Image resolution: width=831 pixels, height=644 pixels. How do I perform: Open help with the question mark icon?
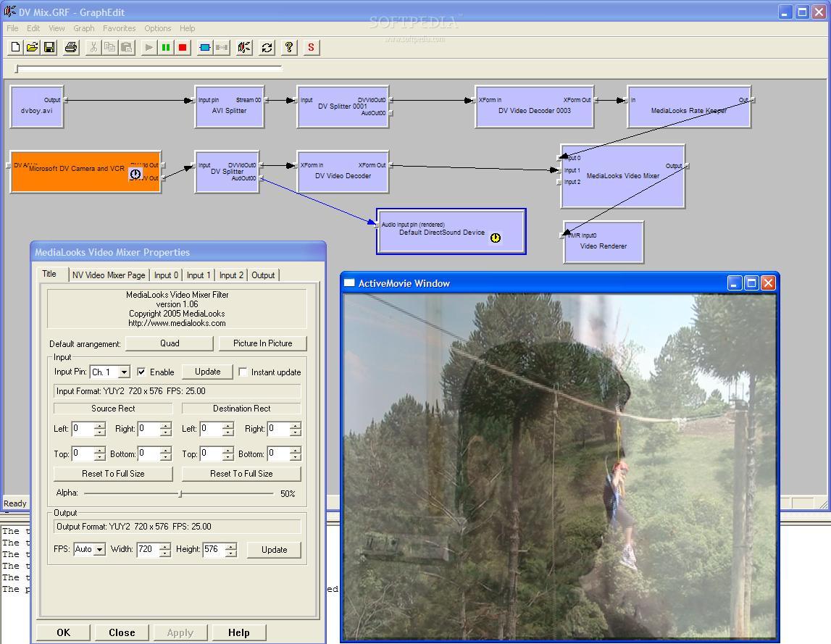[289, 47]
